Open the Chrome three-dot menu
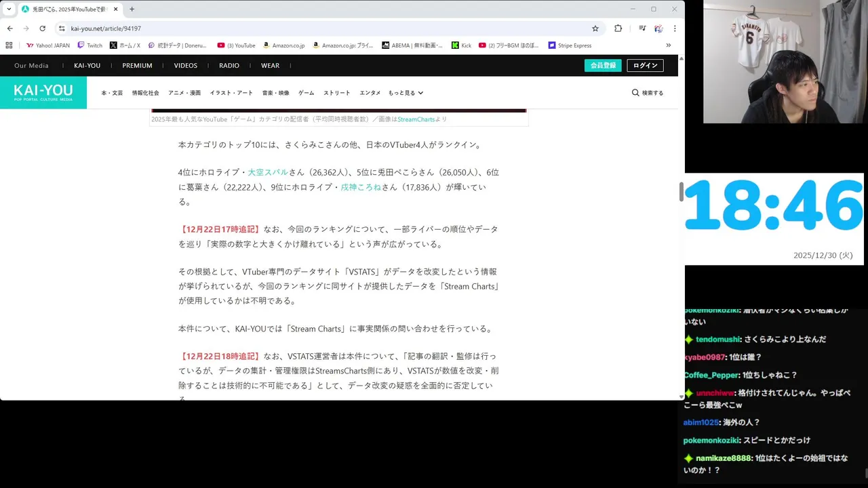Image resolution: width=868 pixels, height=488 pixels. tap(675, 28)
